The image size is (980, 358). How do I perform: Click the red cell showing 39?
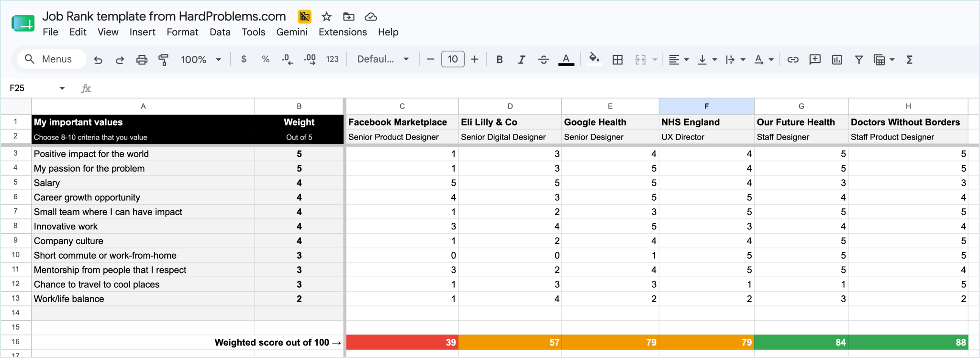(402, 342)
